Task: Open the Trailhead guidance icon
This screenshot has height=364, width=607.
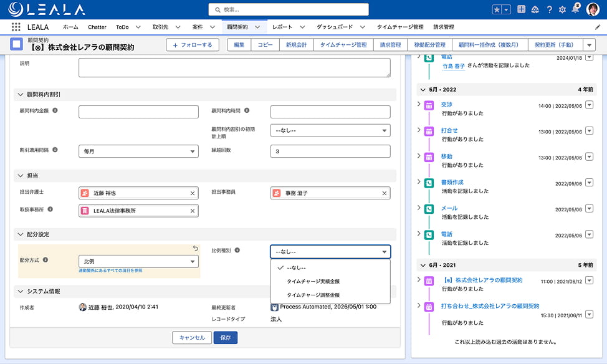Action: [535, 10]
